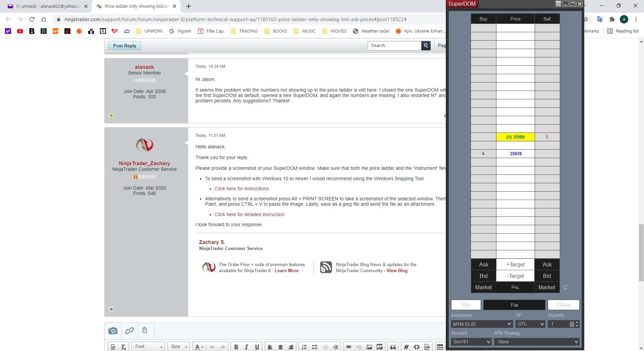Apply bold formatting in the editor
Screen dimensions: 644x351
point(236,347)
